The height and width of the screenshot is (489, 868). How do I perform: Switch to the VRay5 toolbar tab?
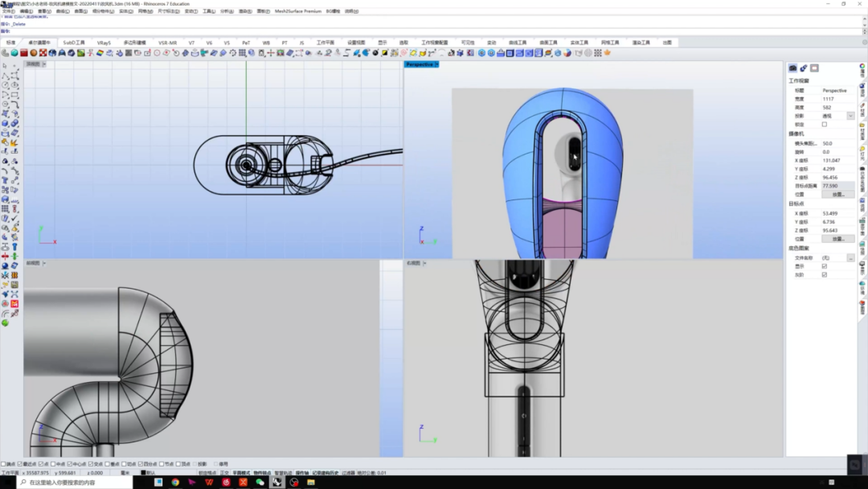[x=104, y=43]
